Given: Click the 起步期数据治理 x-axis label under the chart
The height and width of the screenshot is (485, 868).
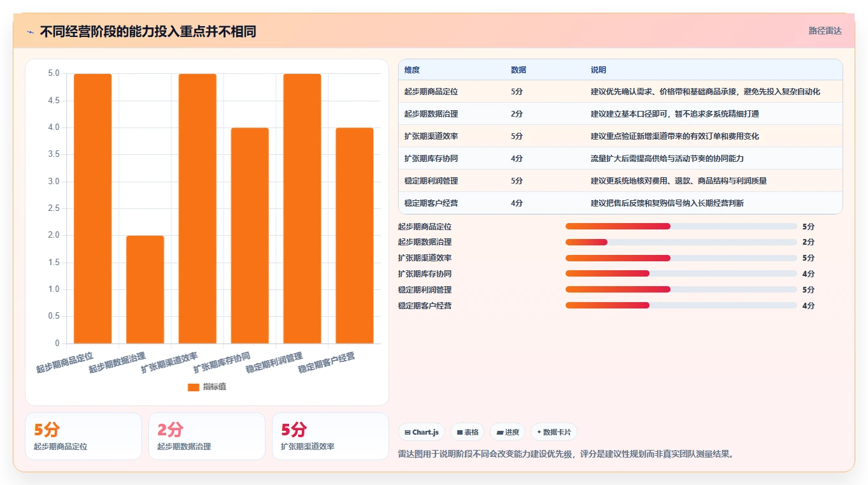Looking at the screenshot, I should 117,362.
